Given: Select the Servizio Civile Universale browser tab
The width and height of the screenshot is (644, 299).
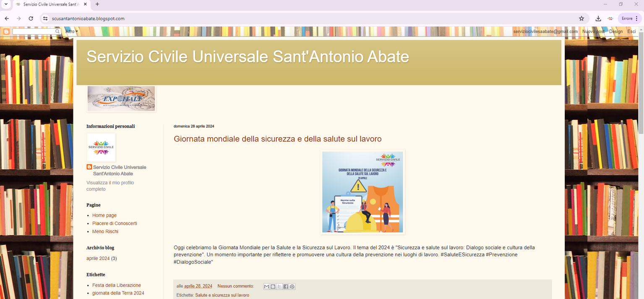Looking at the screenshot, I should coord(51,5).
